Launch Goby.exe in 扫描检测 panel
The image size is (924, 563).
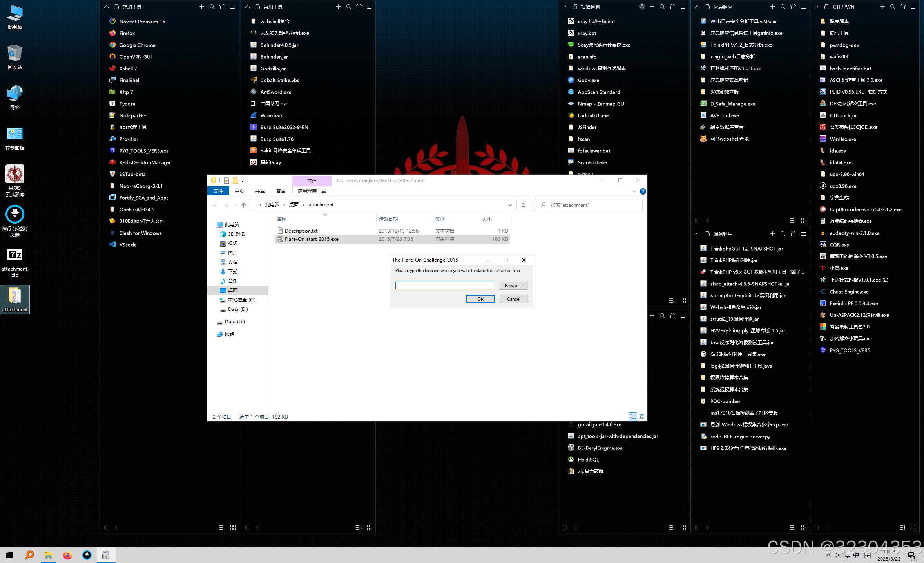pos(588,80)
